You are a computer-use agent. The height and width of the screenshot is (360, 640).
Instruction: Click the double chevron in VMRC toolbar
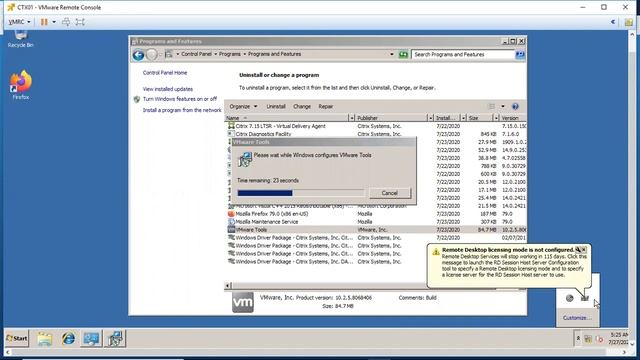click(x=613, y=22)
